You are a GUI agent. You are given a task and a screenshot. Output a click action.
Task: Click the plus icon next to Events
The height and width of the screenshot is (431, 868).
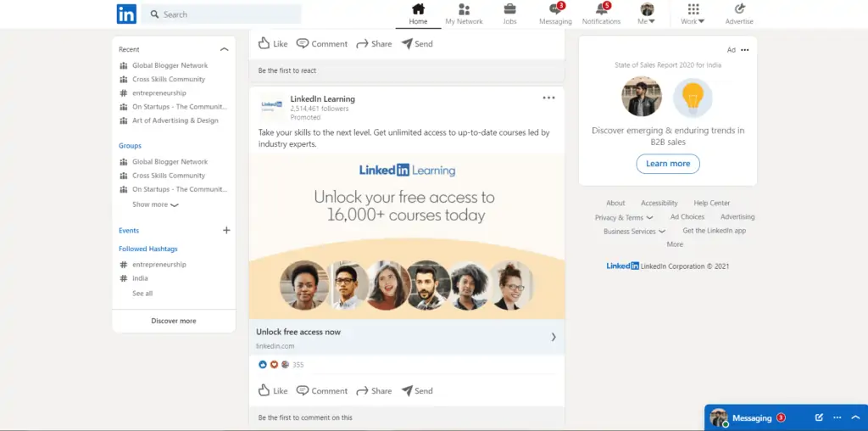click(226, 231)
